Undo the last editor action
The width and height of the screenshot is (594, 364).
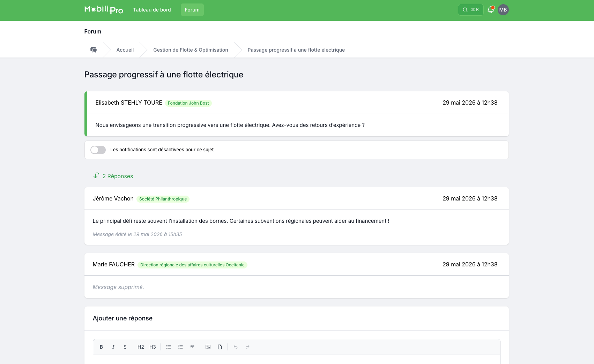pos(236,347)
